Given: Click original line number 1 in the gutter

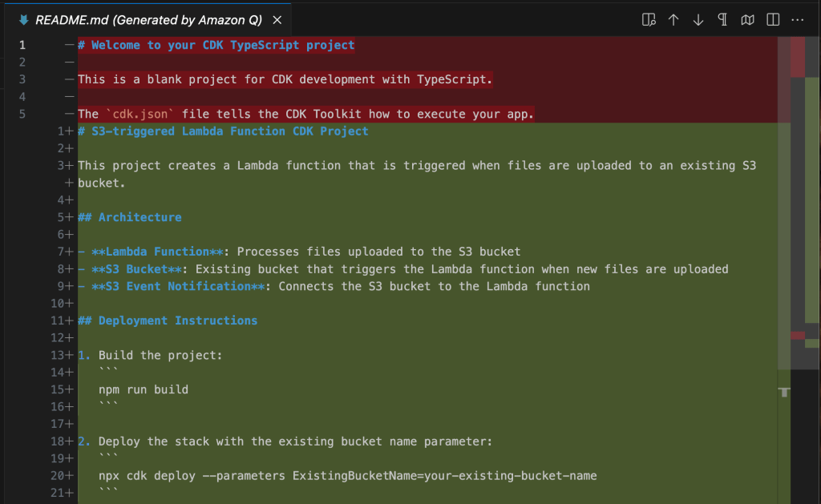Looking at the screenshot, I should point(22,45).
